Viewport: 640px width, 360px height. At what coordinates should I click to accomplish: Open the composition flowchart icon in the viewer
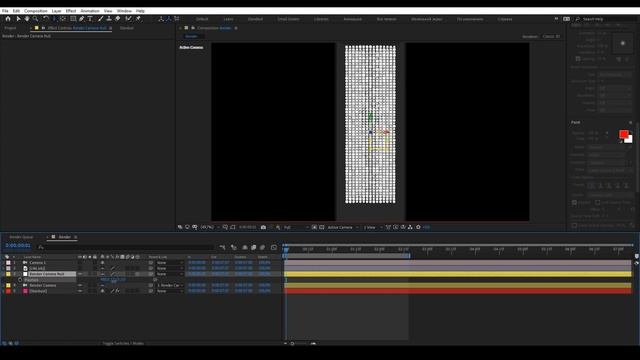(410, 227)
